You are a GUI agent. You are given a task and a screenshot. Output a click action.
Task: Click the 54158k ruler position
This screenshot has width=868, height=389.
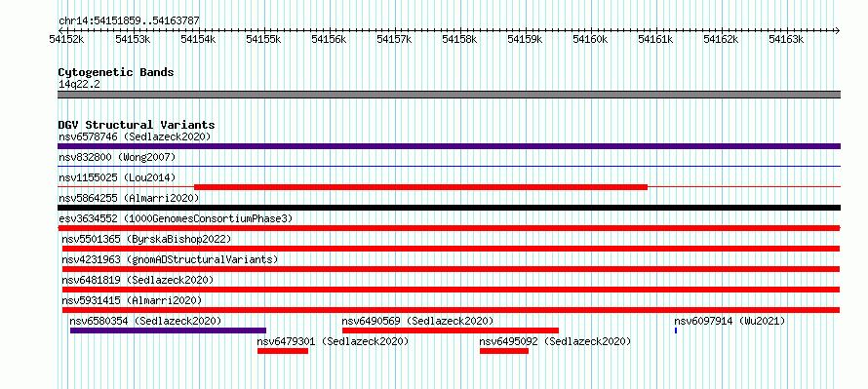click(459, 39)
